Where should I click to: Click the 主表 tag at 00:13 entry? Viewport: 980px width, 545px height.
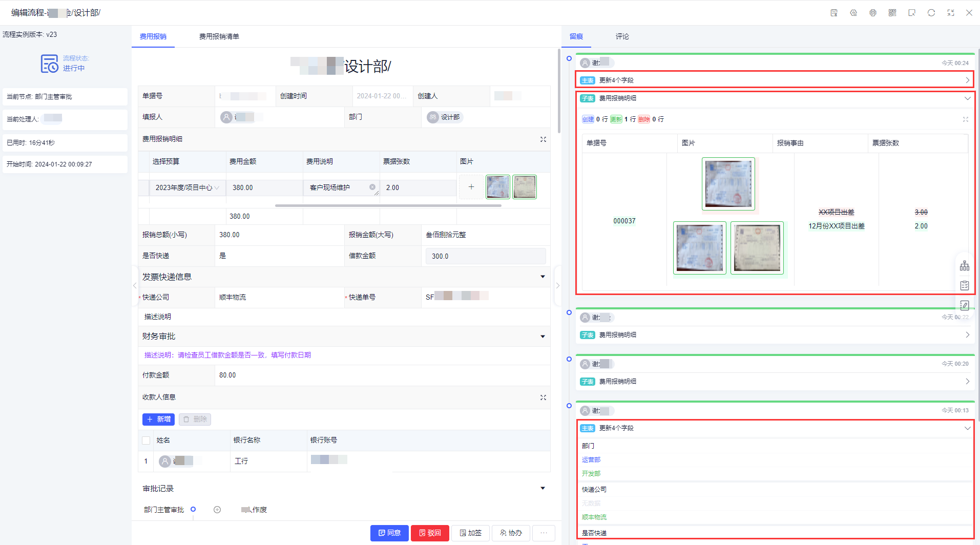(x=588, y=428)
